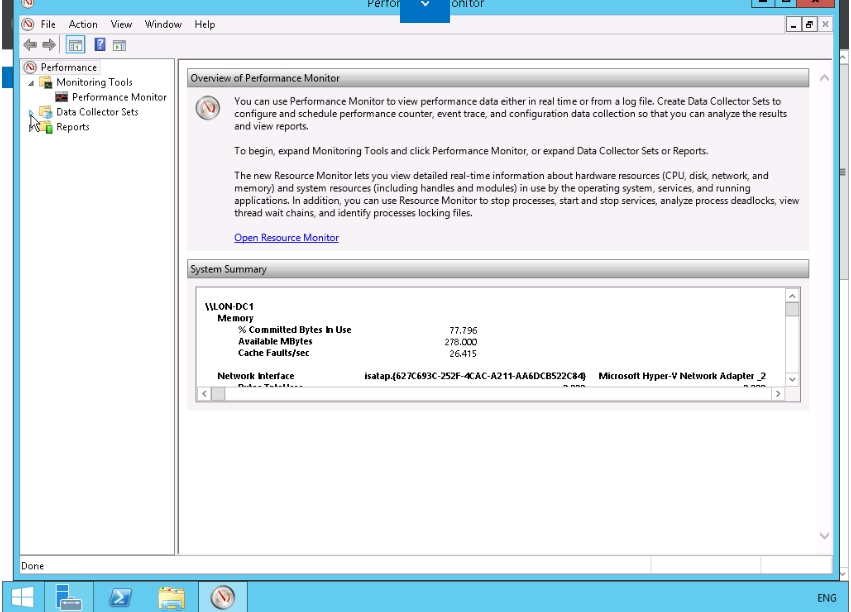Open the File menu
The height and width of the screenshot is (612, 851).
pyautogui.click(x=48, y=24)
